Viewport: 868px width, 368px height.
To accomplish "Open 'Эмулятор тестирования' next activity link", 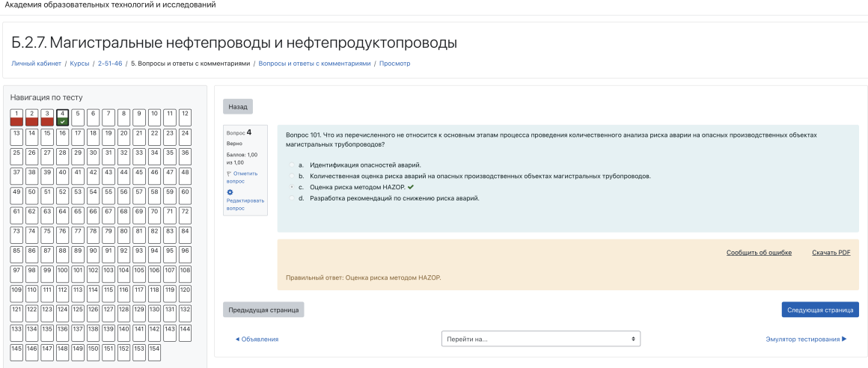I will pyautogui.click(x=806, y=339).
